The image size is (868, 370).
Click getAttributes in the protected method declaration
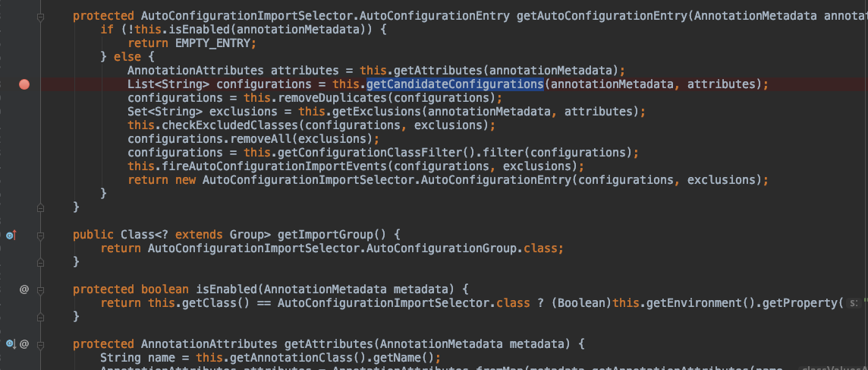pyautogui.click(x=329, y=343)
